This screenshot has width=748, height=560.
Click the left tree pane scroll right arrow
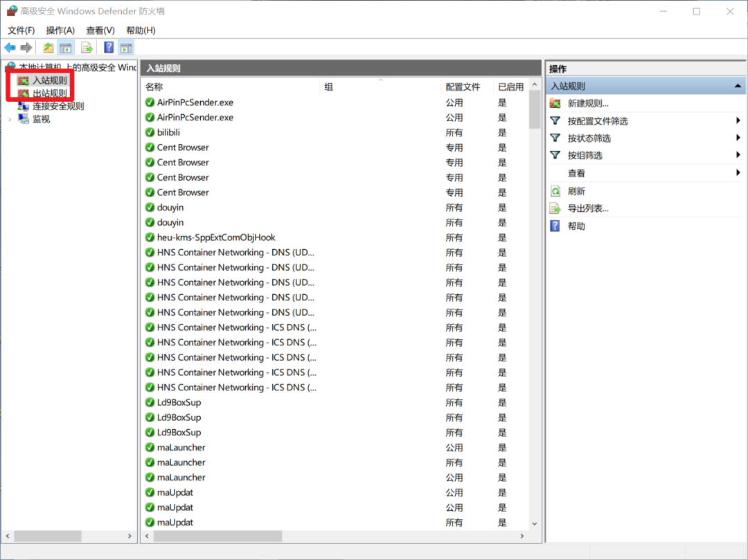click(x=130, y=536)
